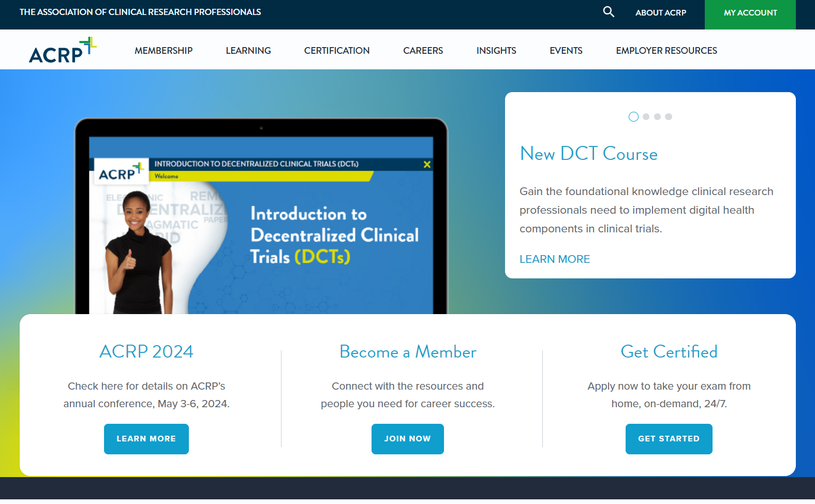The image size is (815, 504).
Task: Open the Events menu
Action: [x=566, y=51]
